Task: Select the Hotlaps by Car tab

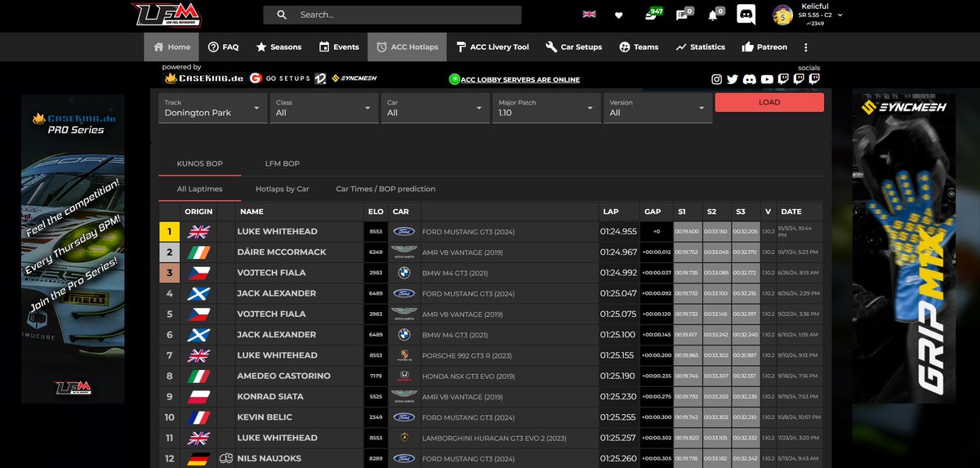Action: tap(283, 189)
